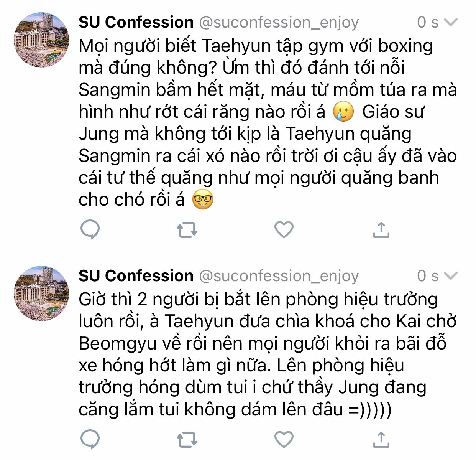
Task: Reply to the first tweet about Taehyun
Action: coord(90,230)
